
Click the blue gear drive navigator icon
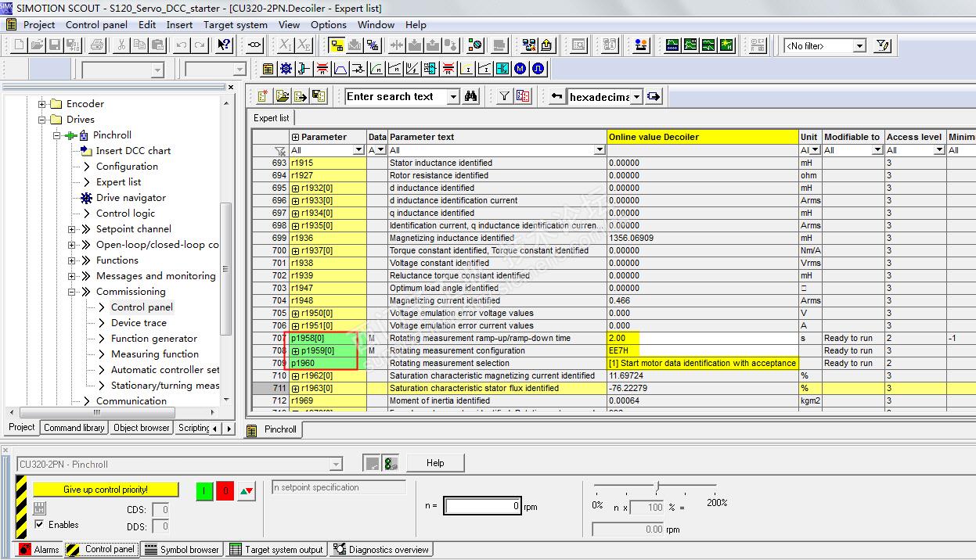(286, 69)
